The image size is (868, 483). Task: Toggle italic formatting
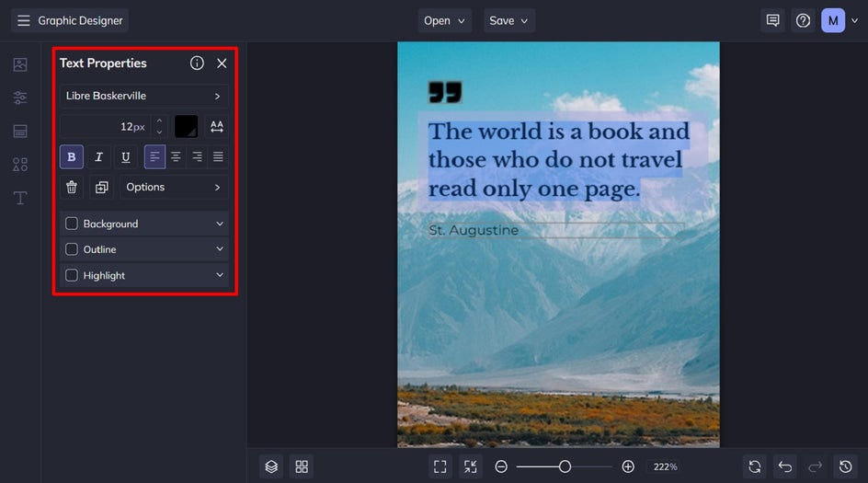click(x=98, y=156)
